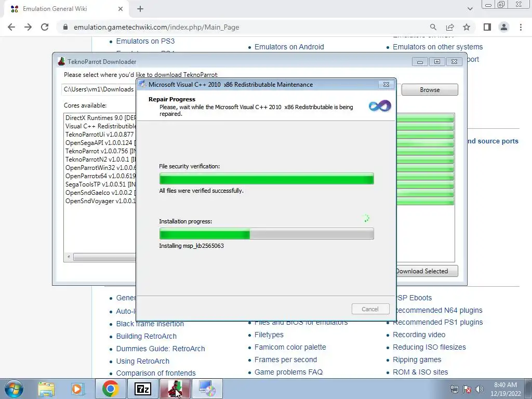This screenshot has height=399, width=532.
Task: Open Recording video link
Action: 419,335
